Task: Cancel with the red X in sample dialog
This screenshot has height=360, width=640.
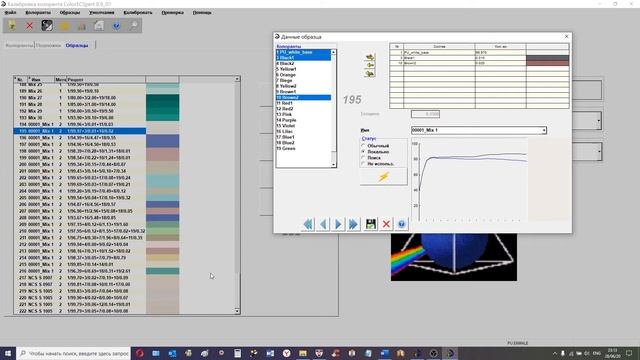Action: point(386,224)
